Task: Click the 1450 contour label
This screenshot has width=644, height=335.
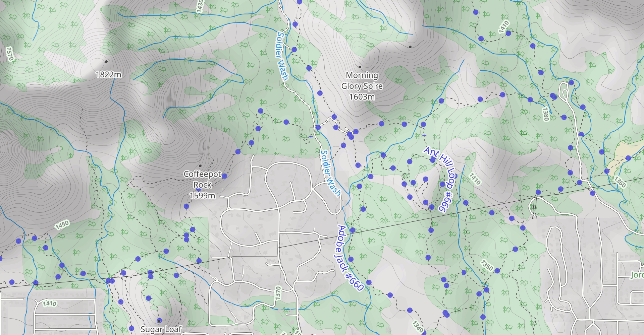Action: (62, 225)
